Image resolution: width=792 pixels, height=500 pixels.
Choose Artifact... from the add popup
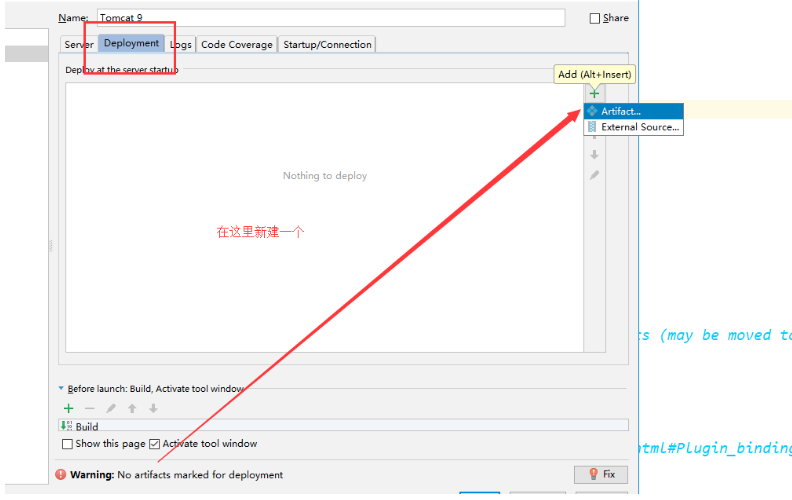pyautogui.click(x=633, y=111)
